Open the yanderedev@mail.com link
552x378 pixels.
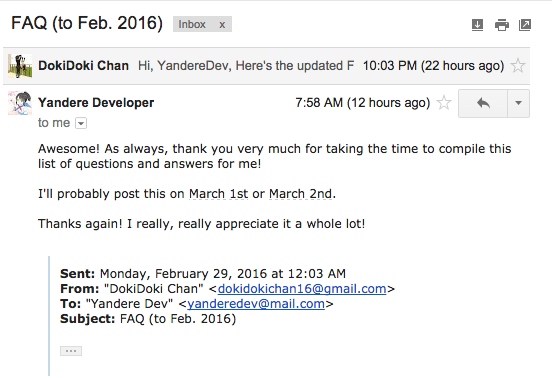tap(256, 304)
